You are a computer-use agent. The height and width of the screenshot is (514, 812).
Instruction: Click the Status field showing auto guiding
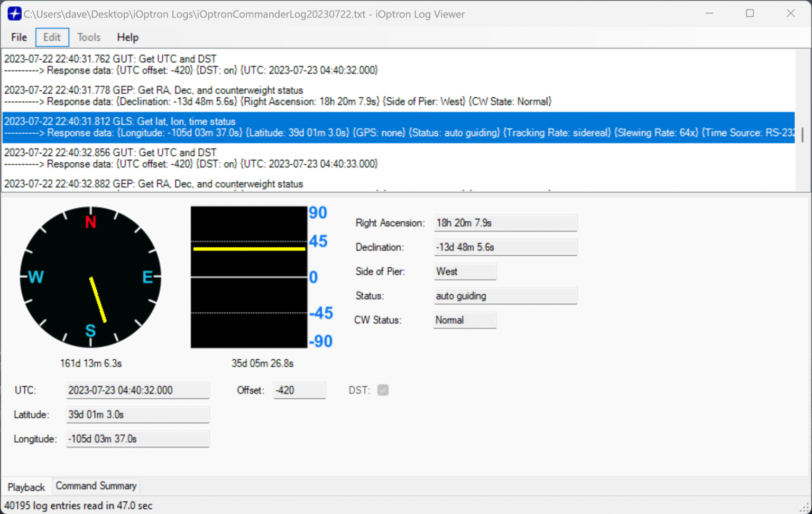tap(505, 296)
